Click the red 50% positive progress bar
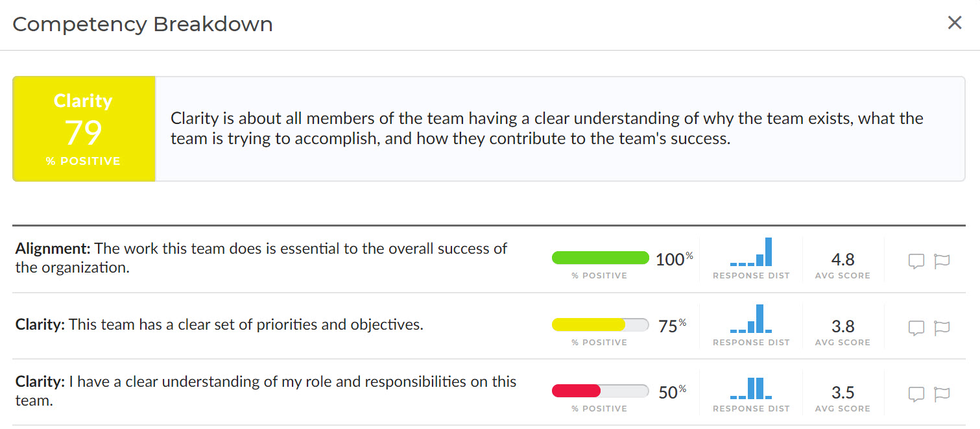The height and width of the screenshot is (429, 980). click(600, 391)
